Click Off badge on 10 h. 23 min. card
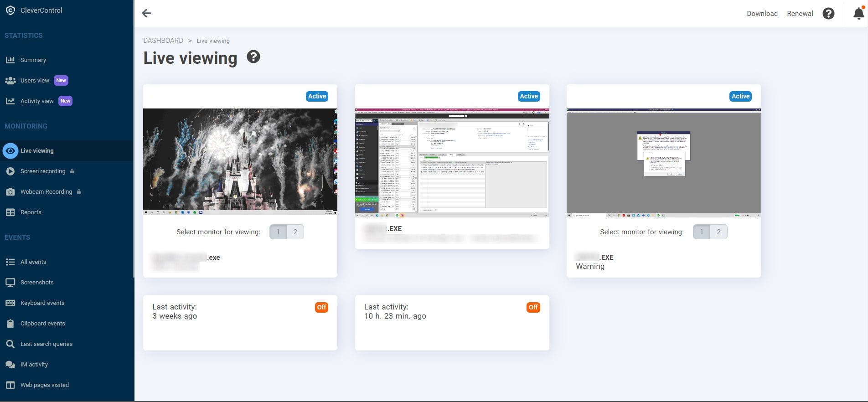 [533, 307]
